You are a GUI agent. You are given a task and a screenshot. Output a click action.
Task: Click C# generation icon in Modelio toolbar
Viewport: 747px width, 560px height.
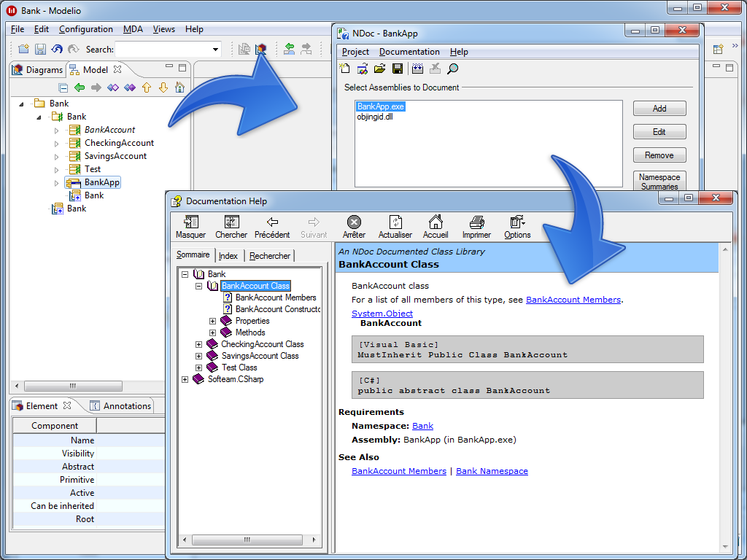point(260,49)
